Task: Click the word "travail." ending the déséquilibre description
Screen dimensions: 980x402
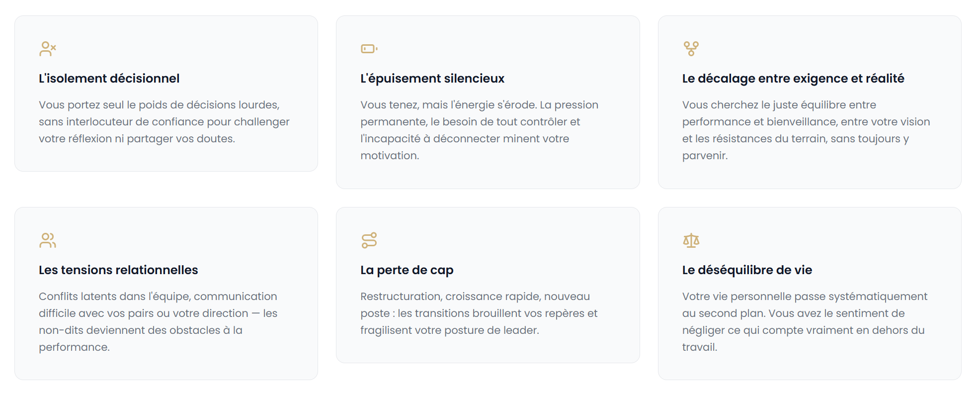Action: point(699,347)
